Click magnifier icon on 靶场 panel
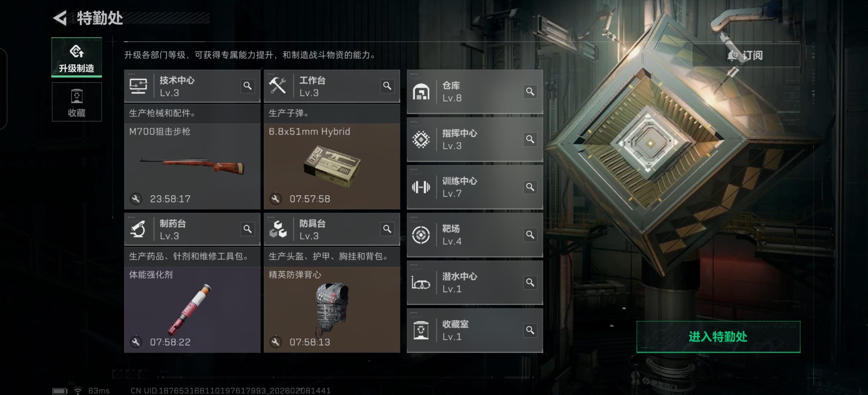Screen dimensions: 868x395 (530, 234)
